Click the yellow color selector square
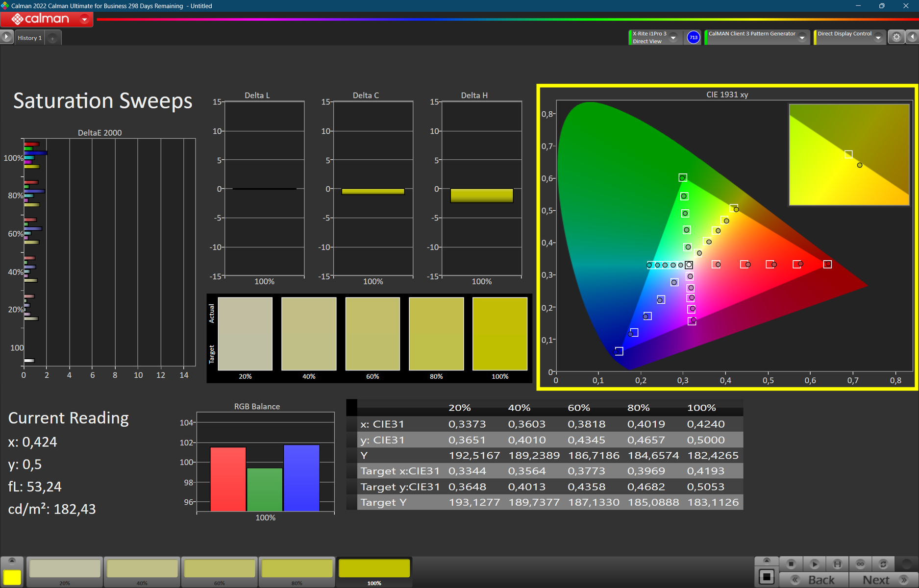This screenshot has width=919, height=588. tap(12, 577)
